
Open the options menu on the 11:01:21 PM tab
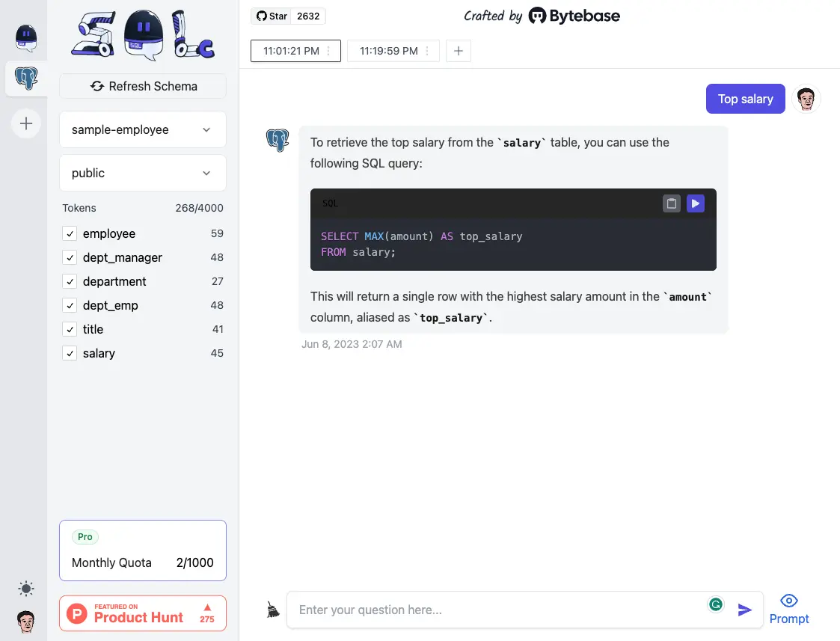pos(328,51)
